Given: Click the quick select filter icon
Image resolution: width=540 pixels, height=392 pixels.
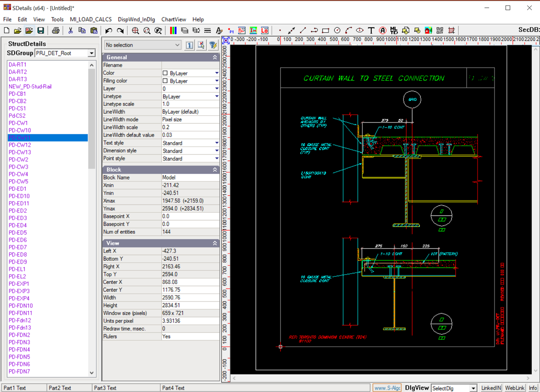Looking at the screenshot, I should (x=213, y=45).
